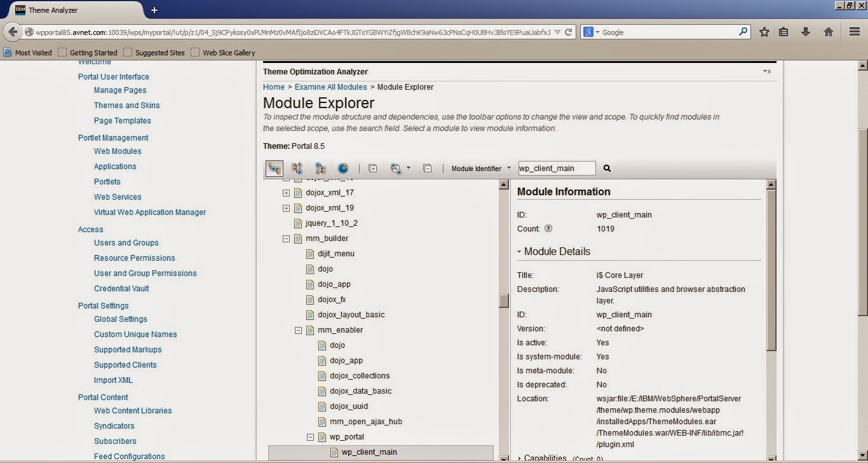Click the upward dependencies view icon
868x463 pixels.
297,169
